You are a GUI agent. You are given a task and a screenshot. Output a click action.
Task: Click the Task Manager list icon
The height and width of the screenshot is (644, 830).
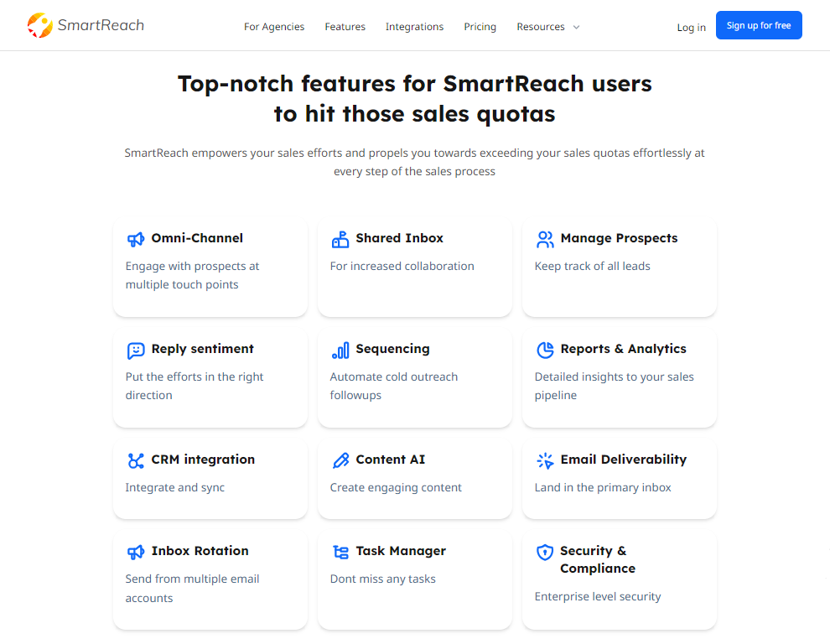[x=340, y=553]
